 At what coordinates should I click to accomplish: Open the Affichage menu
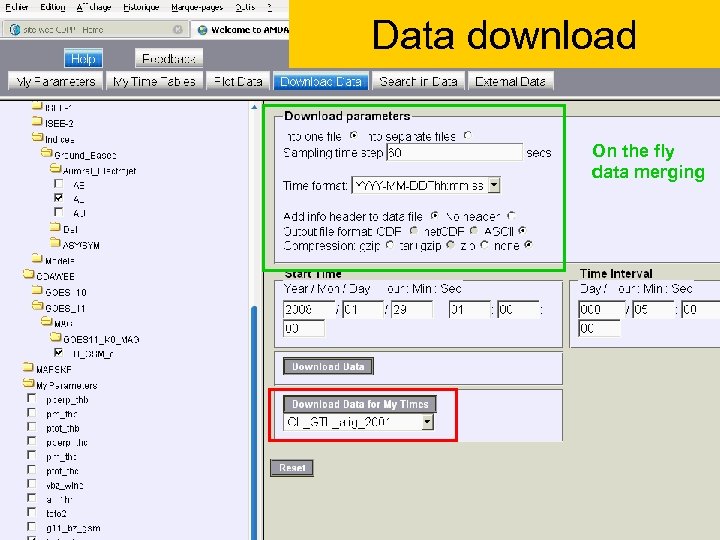(94, 7)
